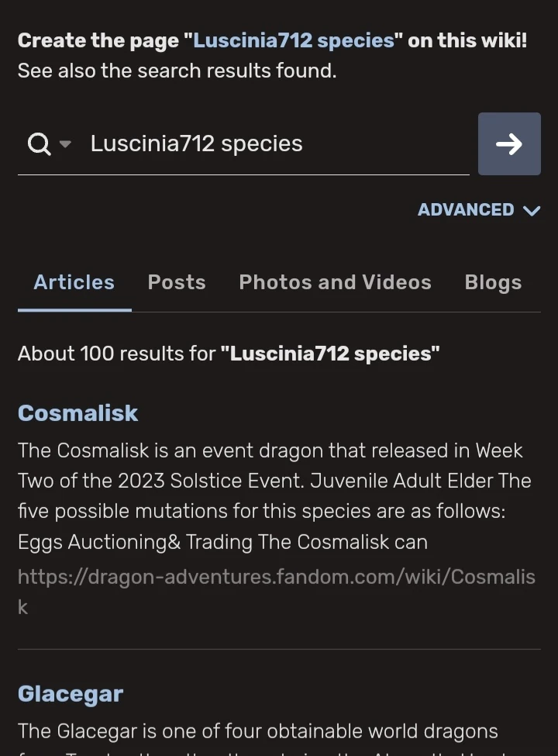Click the Cosmalisk result description text

(x=271, y=496)
